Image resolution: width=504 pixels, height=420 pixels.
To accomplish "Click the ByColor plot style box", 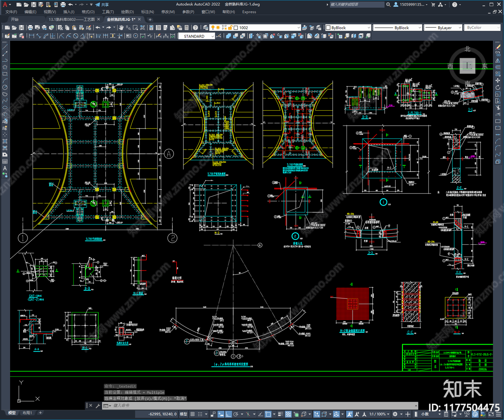I will tap(482, 28).
